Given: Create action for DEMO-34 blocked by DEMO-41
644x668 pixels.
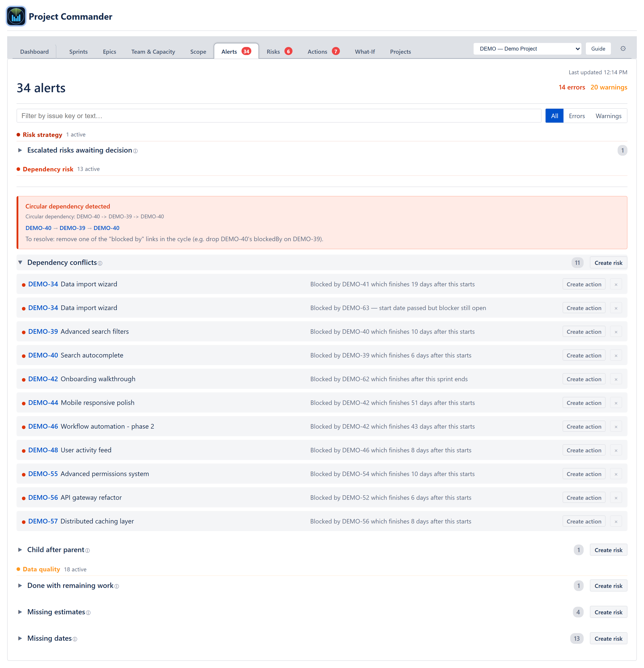Looking at the screenshot, I should tap(584, 284).
